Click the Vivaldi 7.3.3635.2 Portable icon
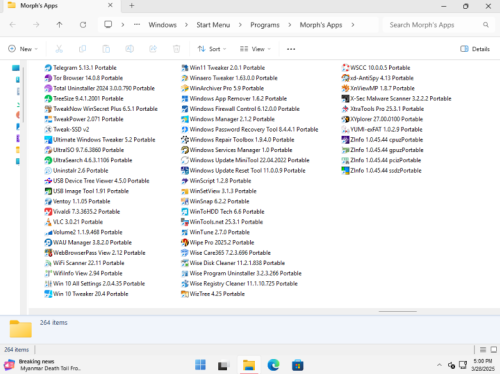 [x=48, y=212]
